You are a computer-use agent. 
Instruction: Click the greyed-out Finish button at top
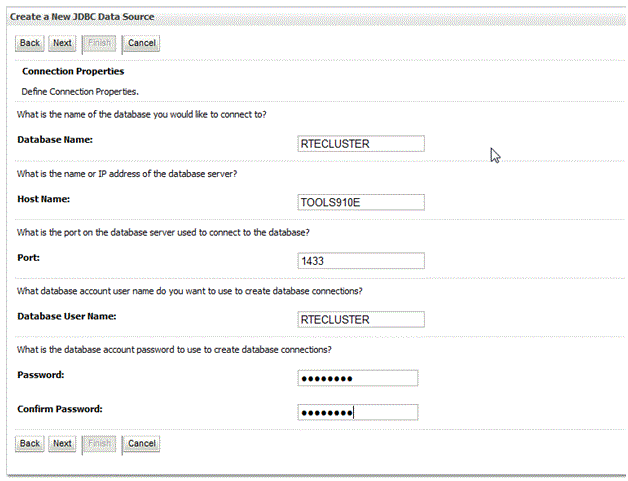coord(100,43)
